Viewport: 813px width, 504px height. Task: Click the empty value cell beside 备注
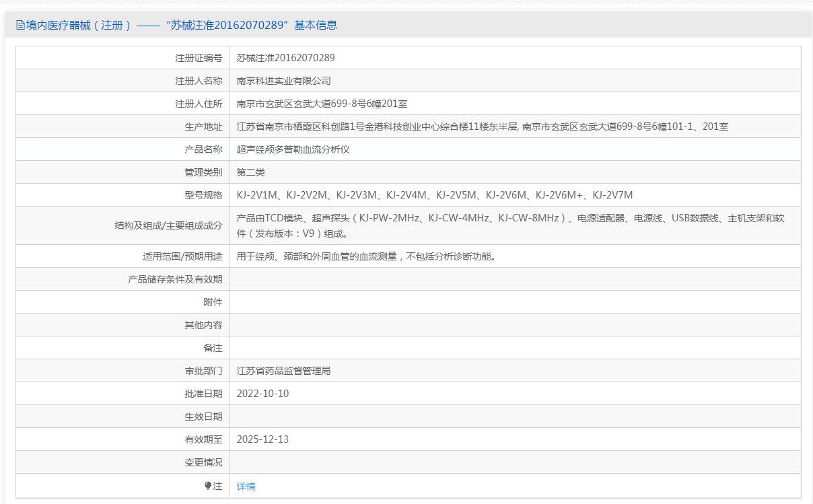pyautogui.click(x=515, y=348)
